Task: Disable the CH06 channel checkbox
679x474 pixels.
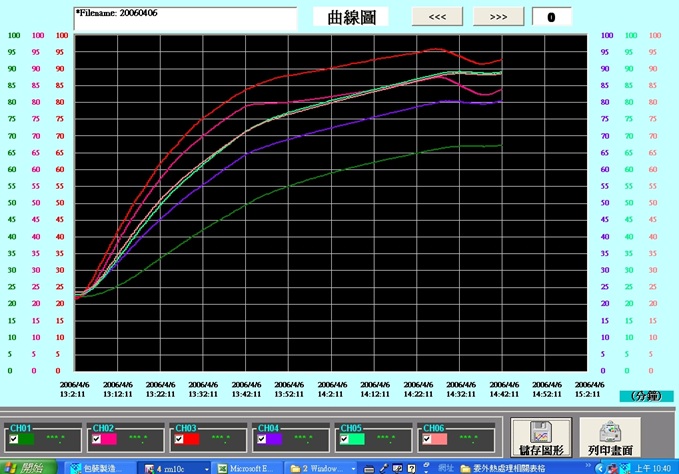Action: (x=427, y=439)
